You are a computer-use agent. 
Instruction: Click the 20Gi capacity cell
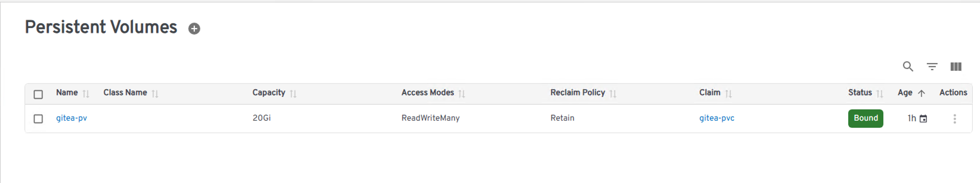[261, 118]
